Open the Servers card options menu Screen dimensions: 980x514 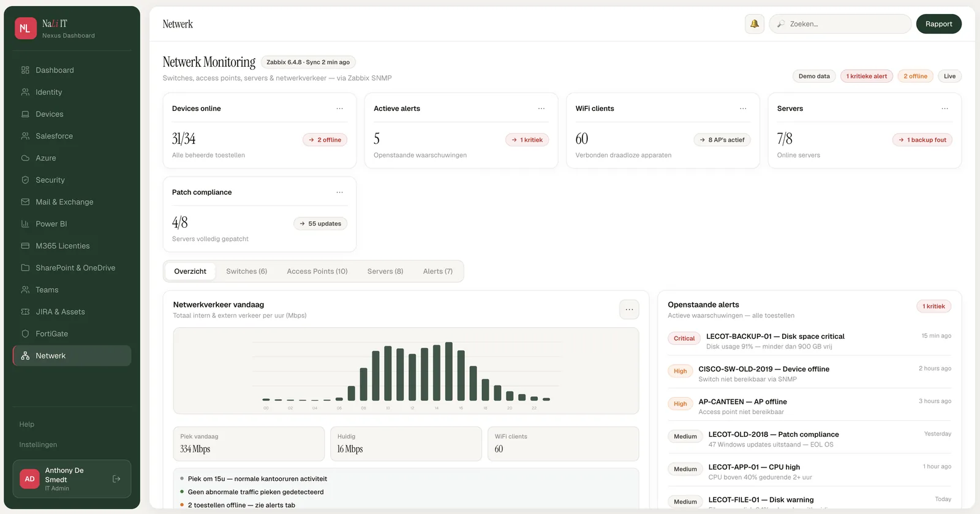[944, 108]
